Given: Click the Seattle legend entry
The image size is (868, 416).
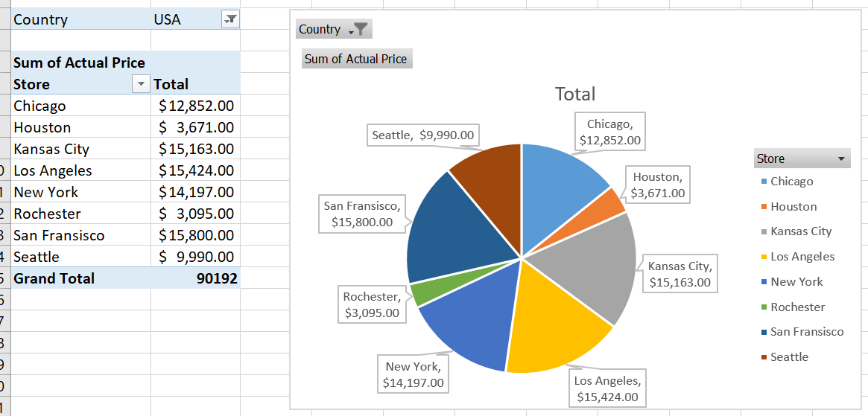Looking at the screenshot, I should (785, 357).
